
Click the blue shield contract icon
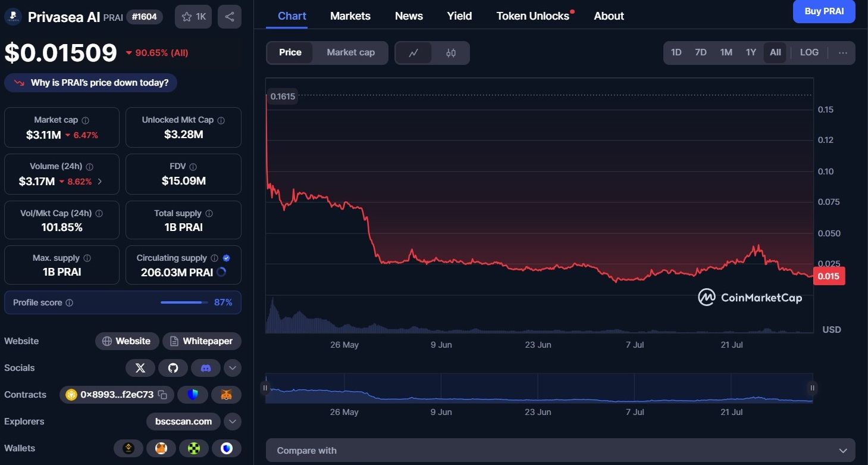193,395
